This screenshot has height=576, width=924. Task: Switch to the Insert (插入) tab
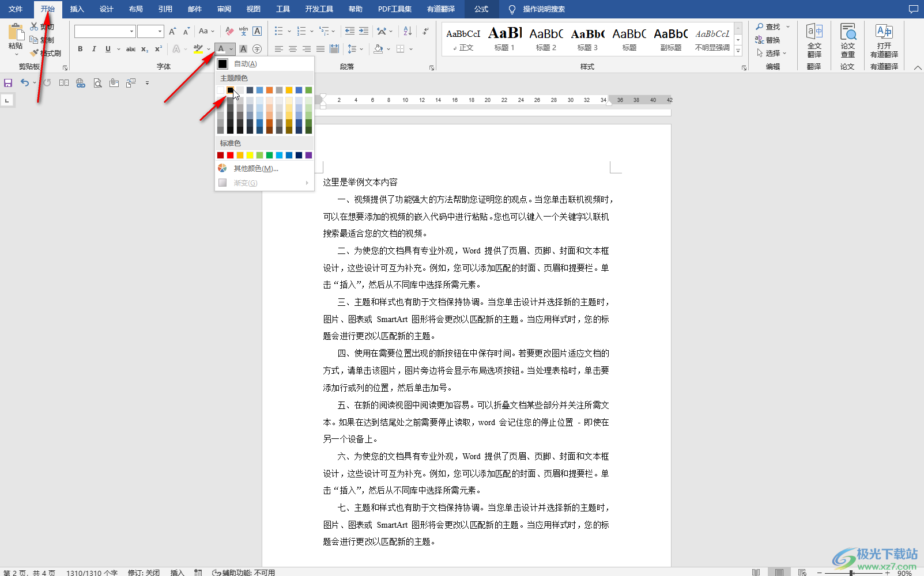coord(77,9)
